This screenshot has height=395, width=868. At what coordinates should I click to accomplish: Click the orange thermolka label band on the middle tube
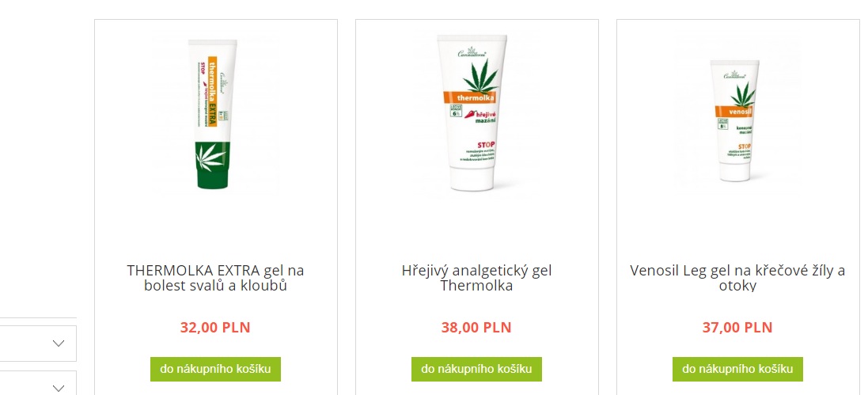pyautogui.click(x=469, y=98)
